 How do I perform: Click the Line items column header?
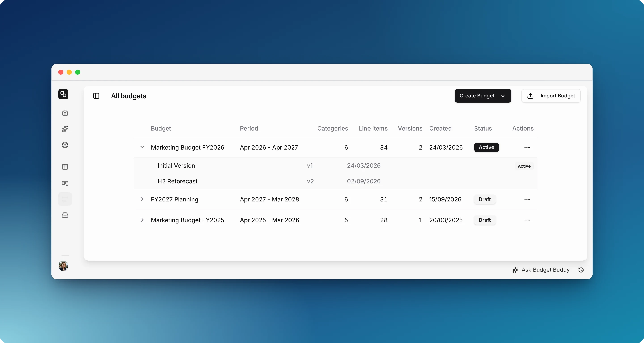373,129
